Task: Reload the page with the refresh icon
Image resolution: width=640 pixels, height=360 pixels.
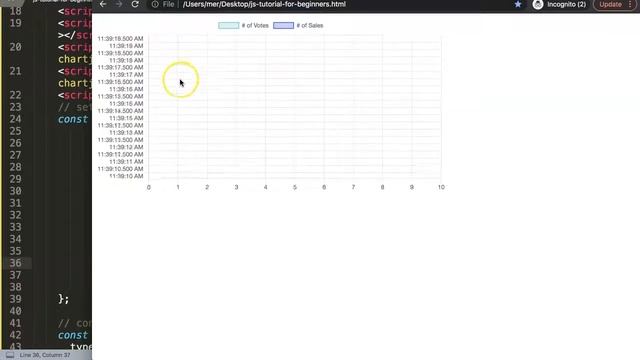Action: 135,4
